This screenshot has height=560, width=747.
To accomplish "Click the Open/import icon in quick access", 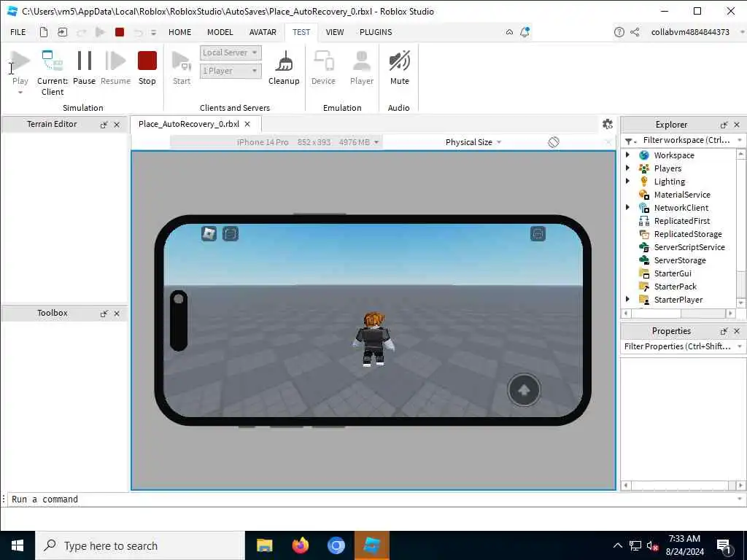I will click(x=63, y=32).
